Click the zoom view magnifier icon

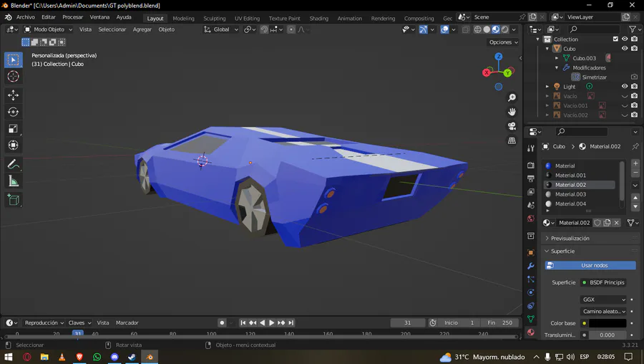pos(512,97)
